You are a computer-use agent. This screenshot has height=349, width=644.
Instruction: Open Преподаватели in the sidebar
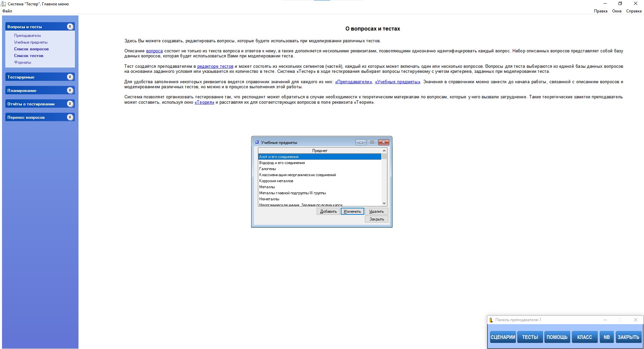tap(28, 36)
